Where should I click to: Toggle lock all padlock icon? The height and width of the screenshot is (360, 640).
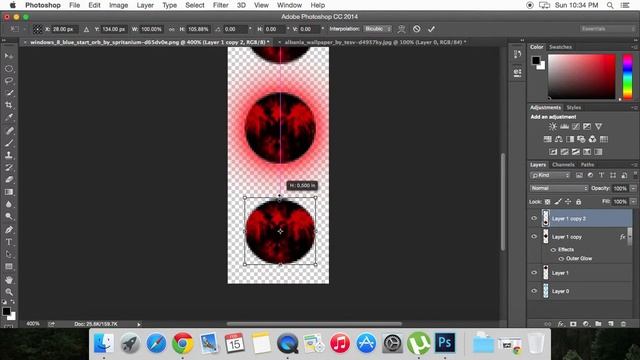[578, 202]
